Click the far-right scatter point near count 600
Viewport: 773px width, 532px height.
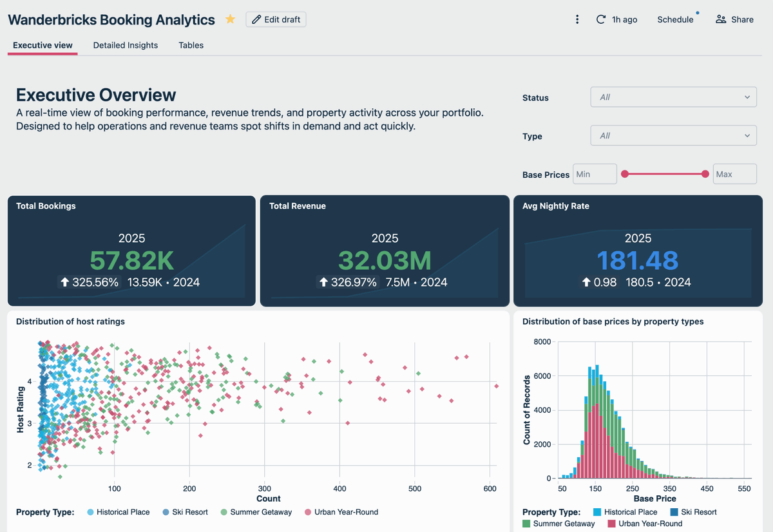tap(497, 386)
